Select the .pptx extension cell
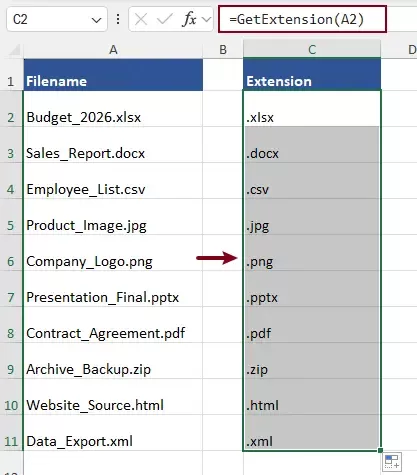The image size is (417, 475). coord(312,289)
